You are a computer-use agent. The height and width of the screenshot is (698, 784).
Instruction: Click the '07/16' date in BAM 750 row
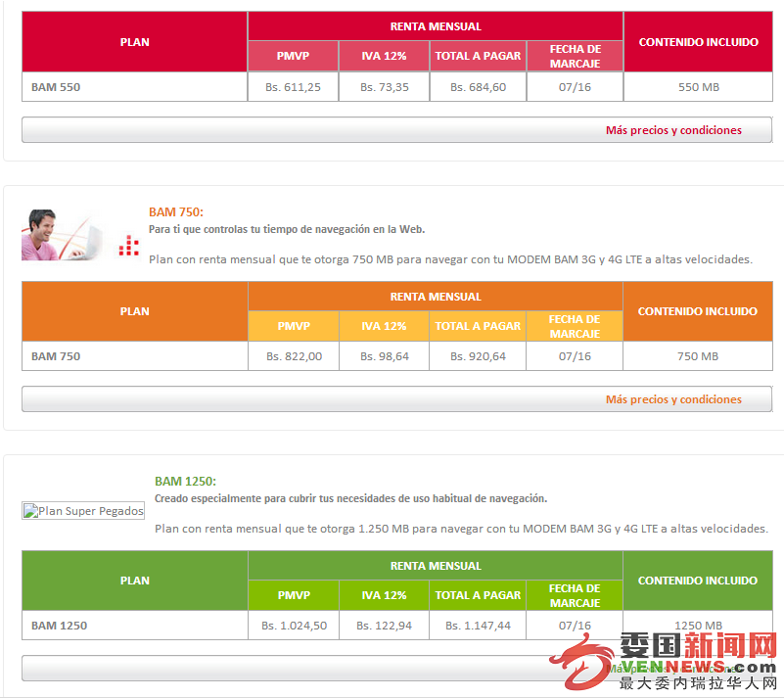point(575,356)
